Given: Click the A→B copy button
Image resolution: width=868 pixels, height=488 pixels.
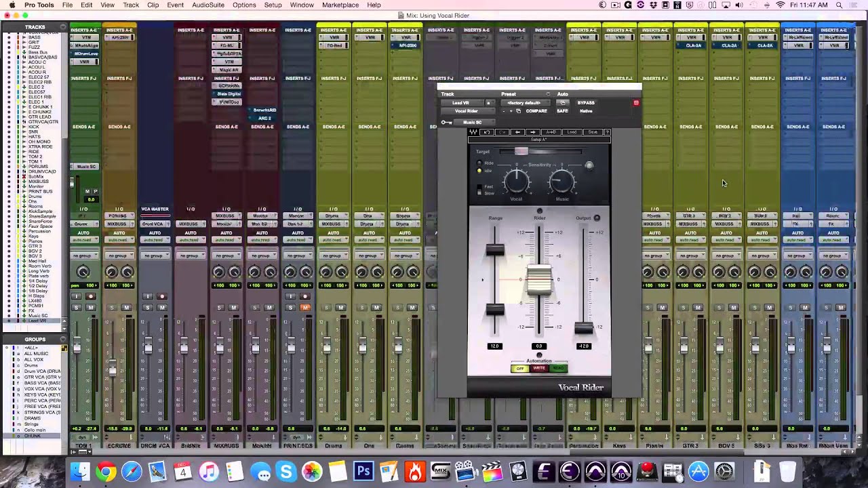Looking at the screenshot, I should [x=551, y=132].
